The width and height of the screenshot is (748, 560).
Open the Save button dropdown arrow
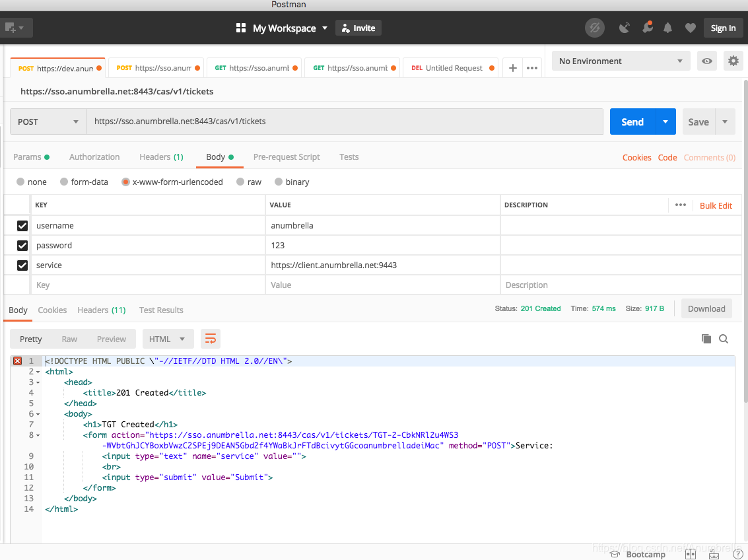[725, 122]
